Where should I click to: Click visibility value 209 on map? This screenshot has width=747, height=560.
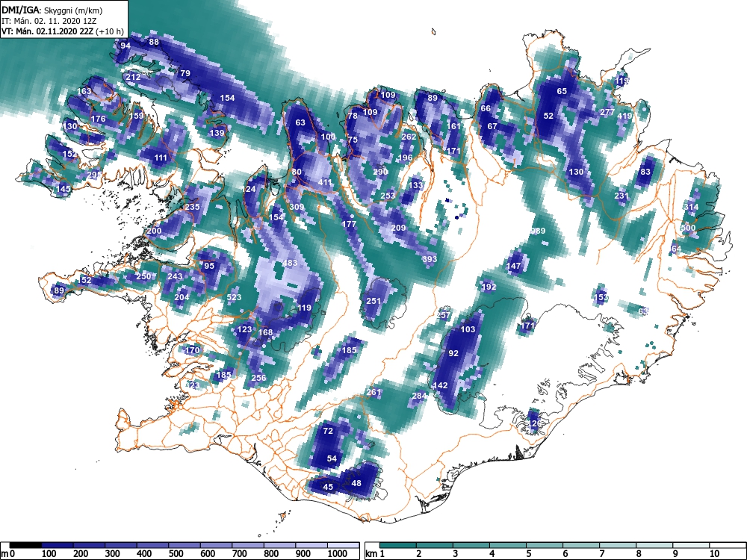pyautogui.click(x=398, y=228)
